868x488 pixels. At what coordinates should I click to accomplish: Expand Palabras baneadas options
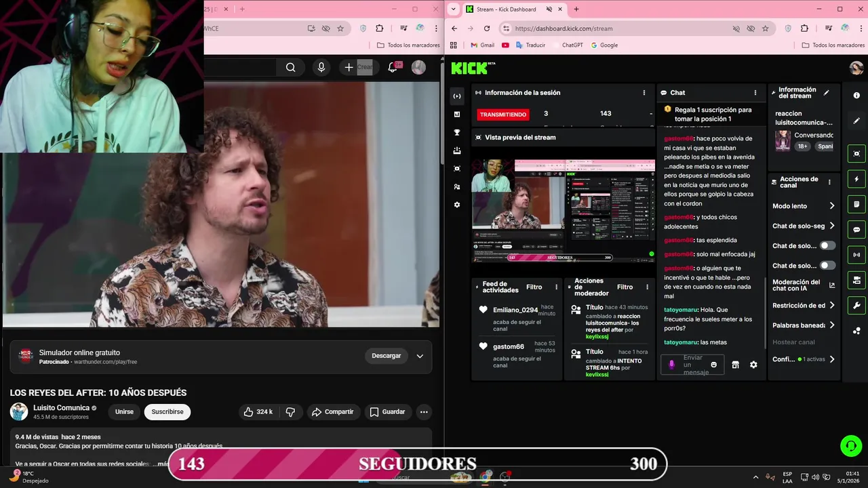(x=832, y=325)
